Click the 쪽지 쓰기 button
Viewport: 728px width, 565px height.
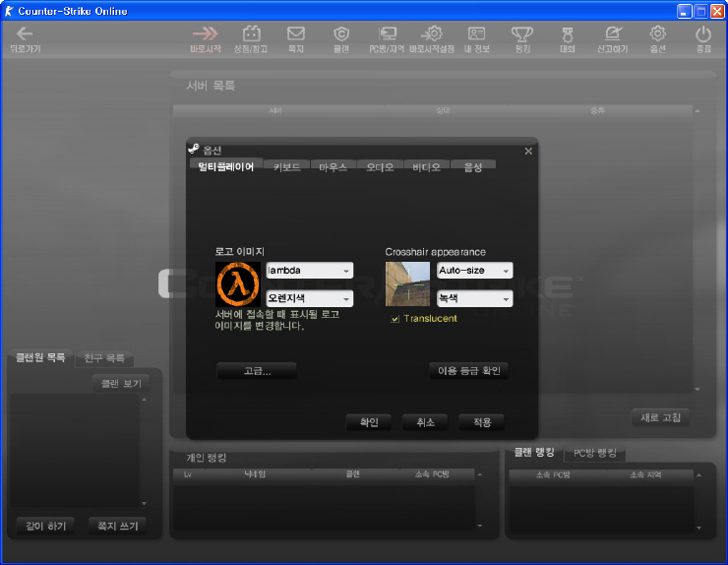click(117, 526)
